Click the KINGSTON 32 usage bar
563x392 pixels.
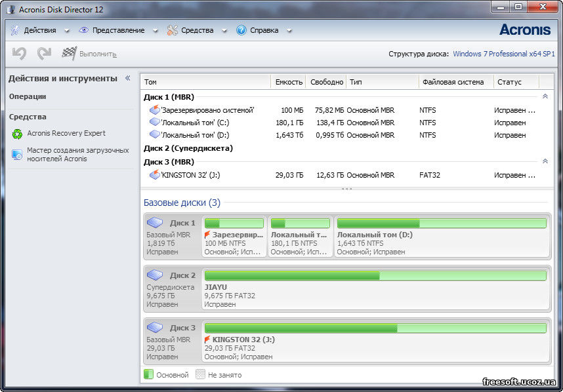(x=375, y=328)
